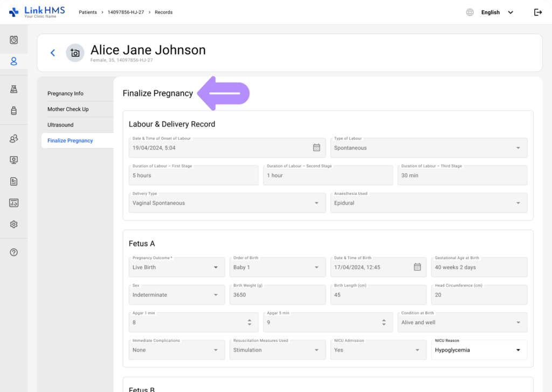The image size is (552, 392).
Task: Click the Birth Weight input field
Action: click(277, 295)
